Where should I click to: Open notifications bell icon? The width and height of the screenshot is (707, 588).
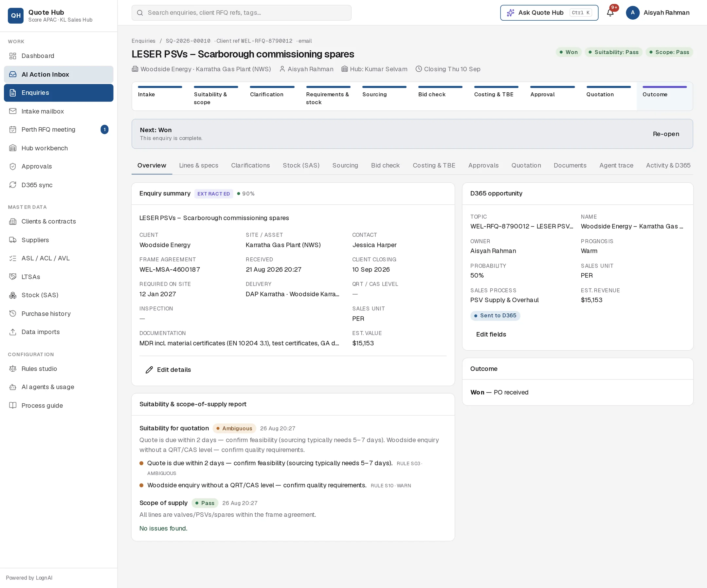(610, 13)
